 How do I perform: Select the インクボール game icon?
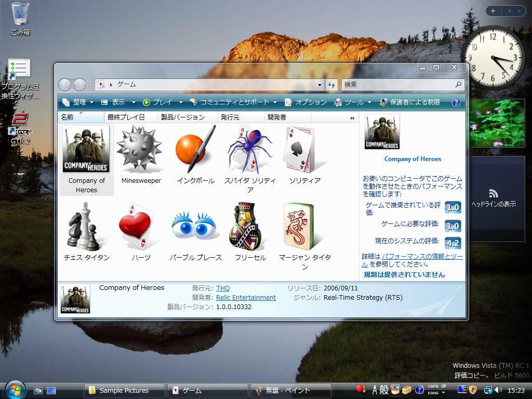[x=196, y=148]
